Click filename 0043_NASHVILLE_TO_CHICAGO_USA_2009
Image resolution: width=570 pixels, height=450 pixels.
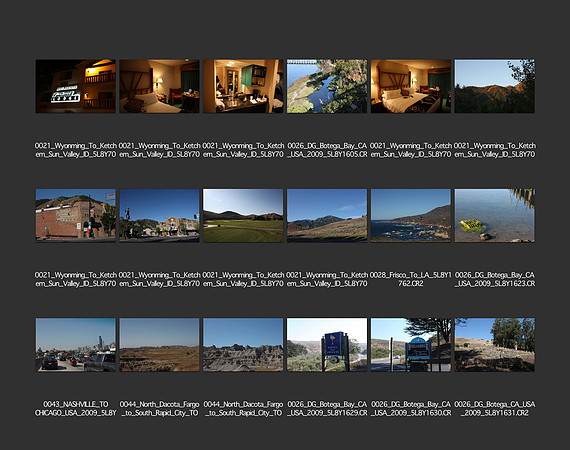76,409
